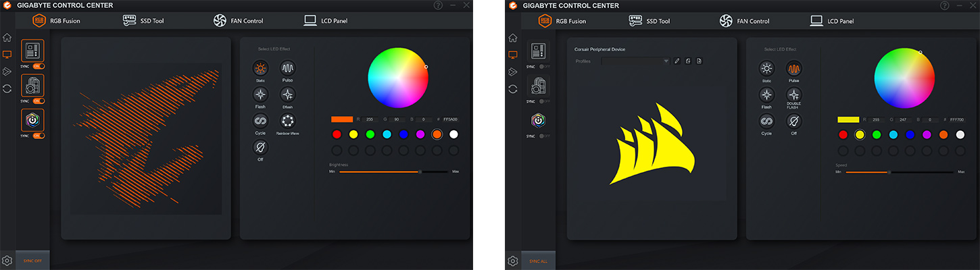Click the color wheel in the Aorus logo window

point(397,78)
